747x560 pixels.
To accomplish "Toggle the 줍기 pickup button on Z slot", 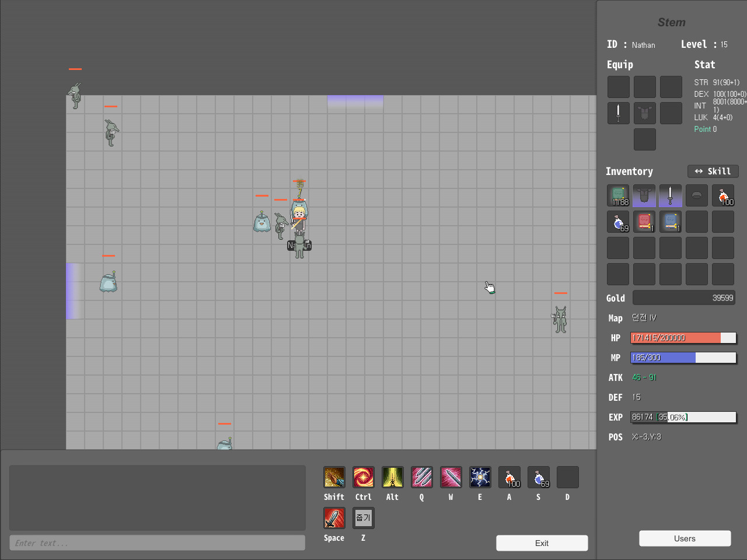I will [x=363, y=517].
